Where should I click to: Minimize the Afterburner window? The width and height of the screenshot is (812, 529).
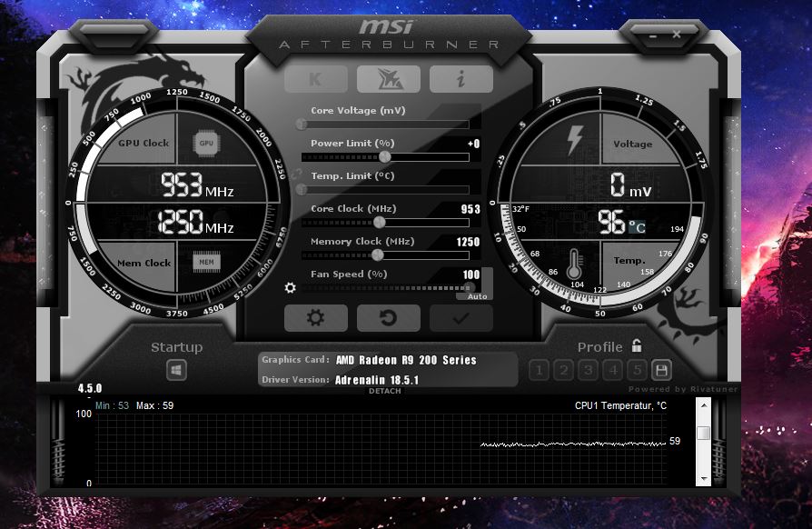tap(653, 36)
